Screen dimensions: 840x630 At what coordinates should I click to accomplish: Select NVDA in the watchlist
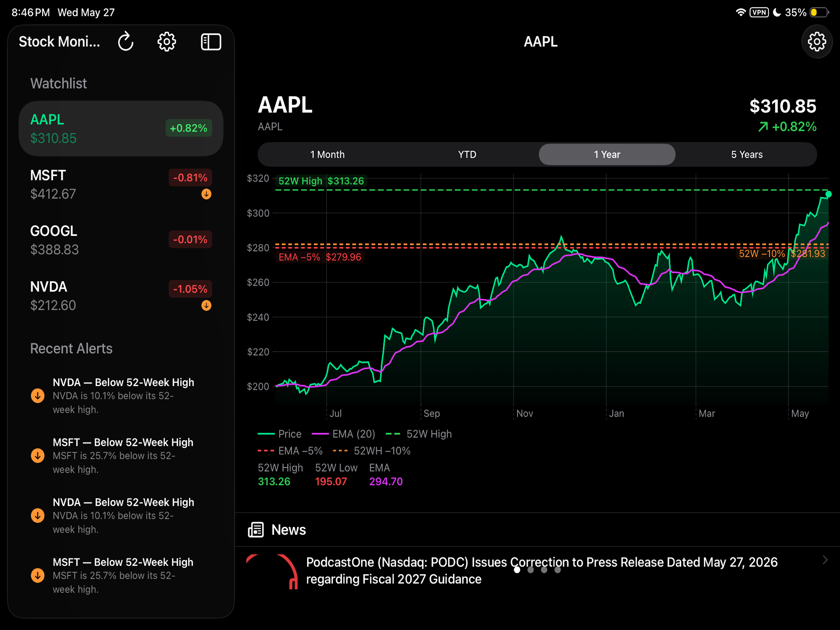[x=121, y=296]
